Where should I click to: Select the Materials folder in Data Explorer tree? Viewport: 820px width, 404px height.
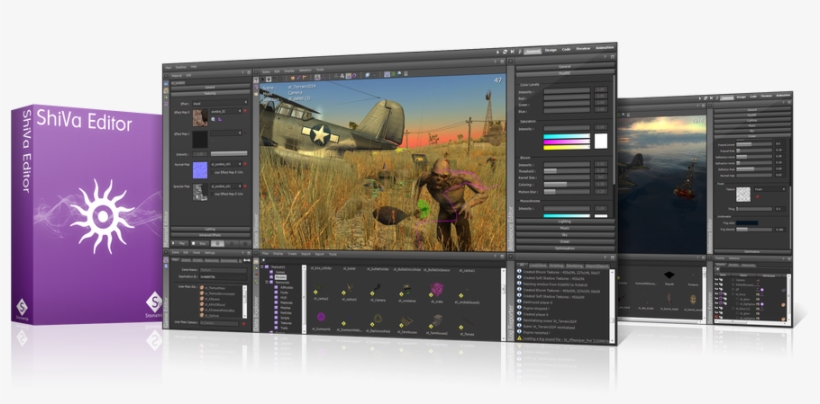[286, 303]
